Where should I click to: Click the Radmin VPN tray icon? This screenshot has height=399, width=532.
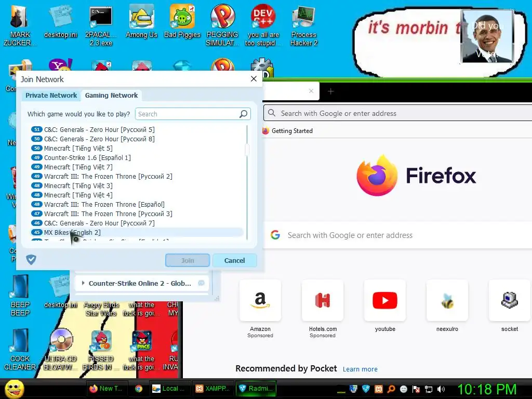366,389
